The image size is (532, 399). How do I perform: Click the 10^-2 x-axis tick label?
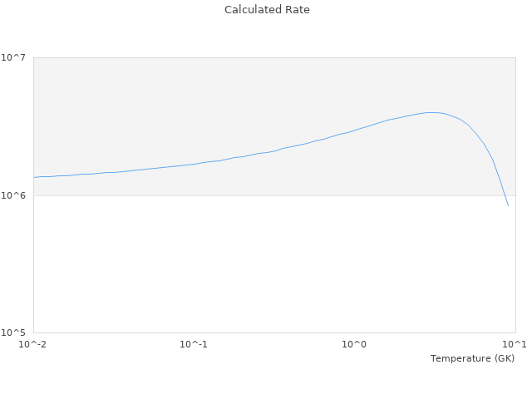pos(33,344)
